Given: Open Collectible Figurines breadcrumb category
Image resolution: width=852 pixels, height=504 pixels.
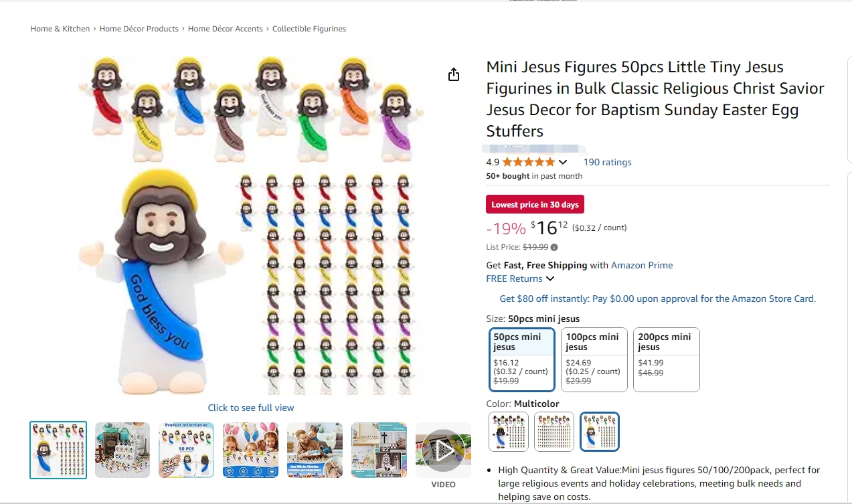Looking at the screenshot, I should 309,29.
